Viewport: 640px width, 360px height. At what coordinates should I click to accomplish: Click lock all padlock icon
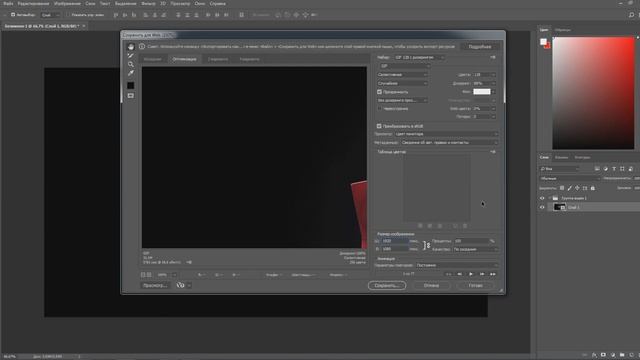coord(593,188)
